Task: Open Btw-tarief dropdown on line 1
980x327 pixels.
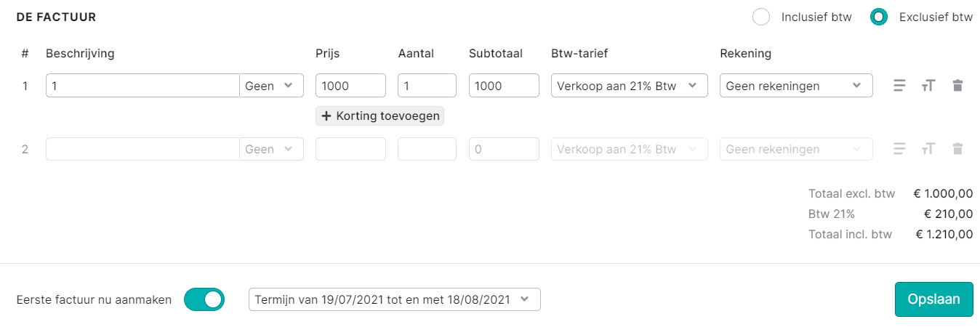Action: click(x=630, y=86)
